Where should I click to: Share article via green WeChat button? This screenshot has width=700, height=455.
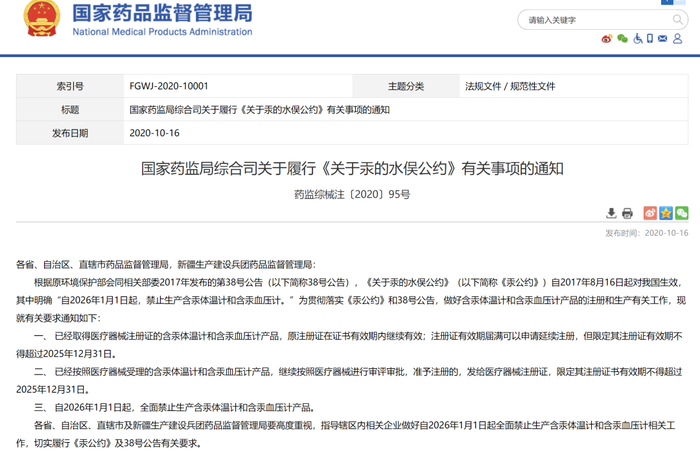click(681, 213)
